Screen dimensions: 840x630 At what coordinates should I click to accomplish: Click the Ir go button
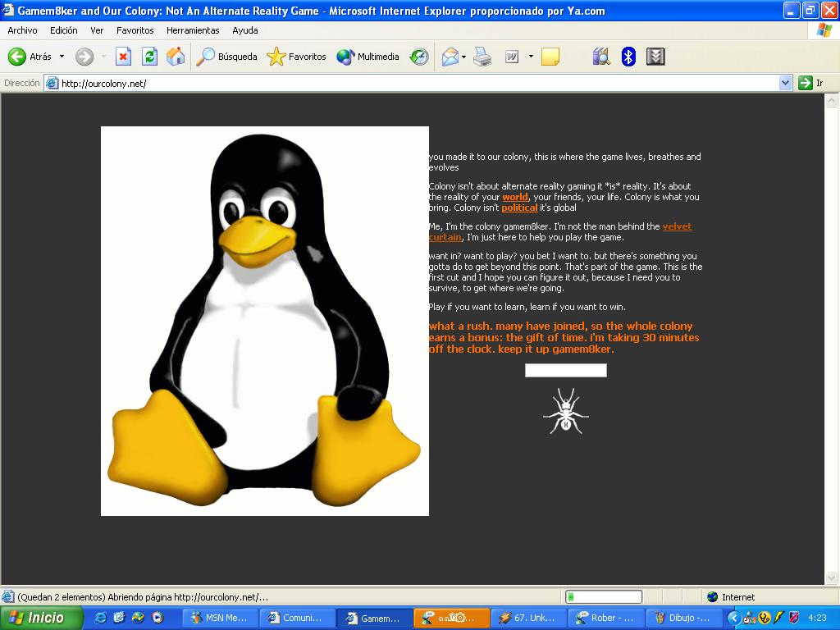click(x=811, y=83)
